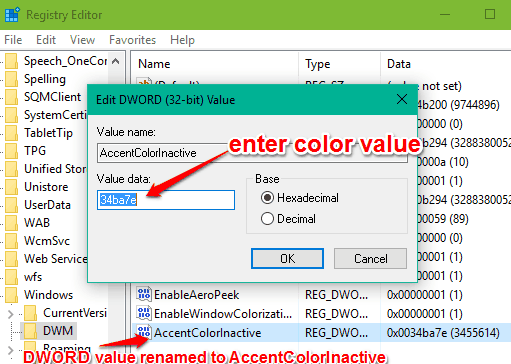Select the UserData folder icon
Image resolution: width=511 pixels, height=364 pixels.
[12, 205]
